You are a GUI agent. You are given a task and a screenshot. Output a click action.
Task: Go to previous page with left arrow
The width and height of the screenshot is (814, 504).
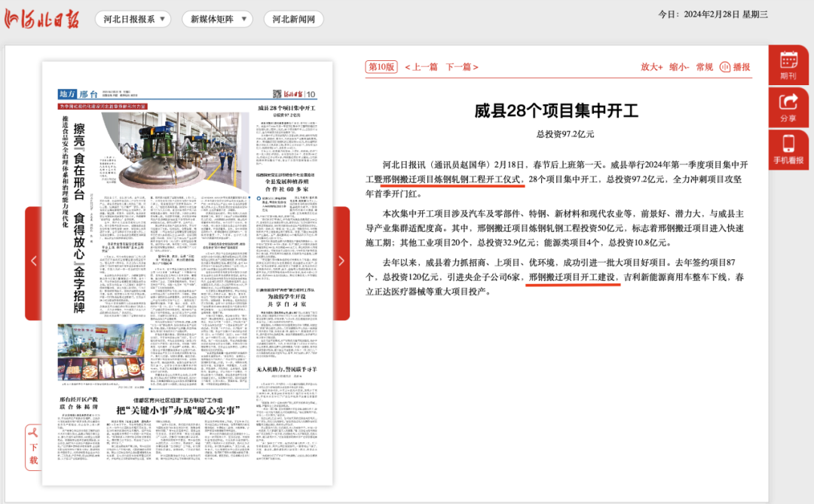tap(33, 261)
